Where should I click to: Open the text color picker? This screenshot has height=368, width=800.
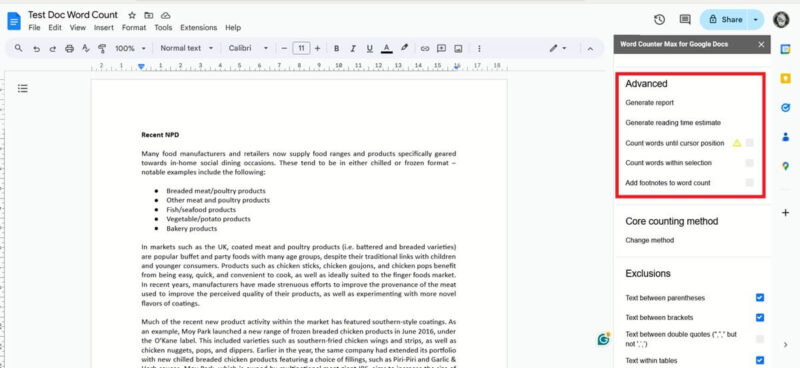[387, 48]
